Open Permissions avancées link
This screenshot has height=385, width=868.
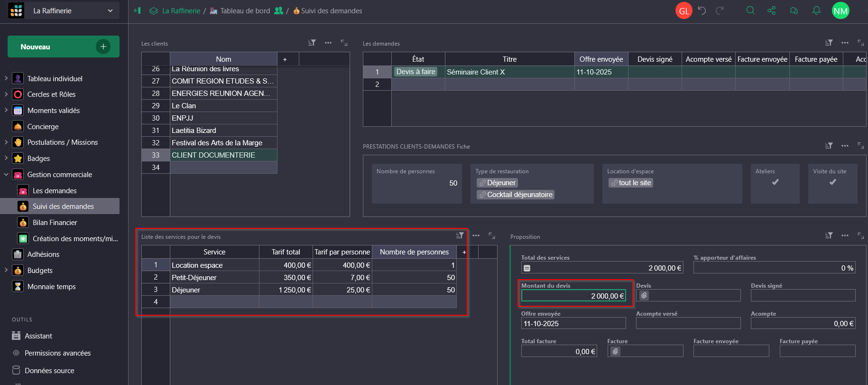57,353
